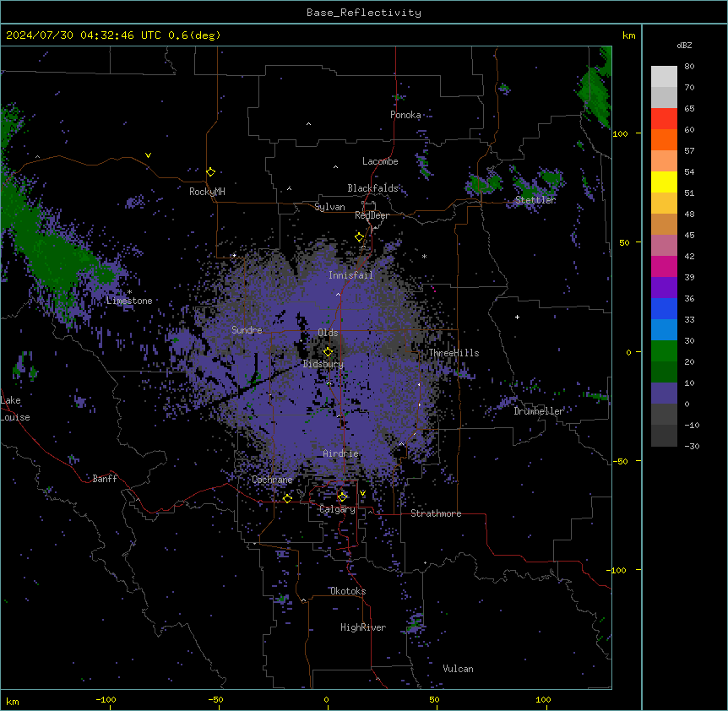The height and width of the screenshot is (711, 728).
Task: Click the -100 tick label on bottom axis
Action: (x=106, y=699)
